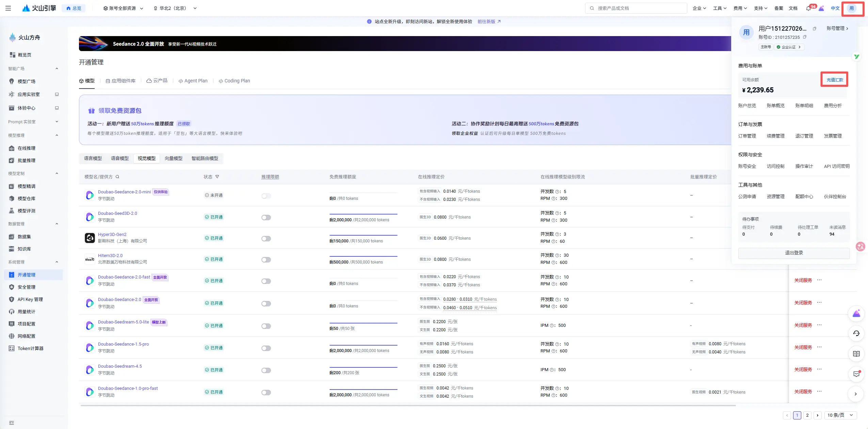This screenshot has width=868, height=429.
Task: Click the 应用实验室 atom icon
Action: [x=12, y=94]
